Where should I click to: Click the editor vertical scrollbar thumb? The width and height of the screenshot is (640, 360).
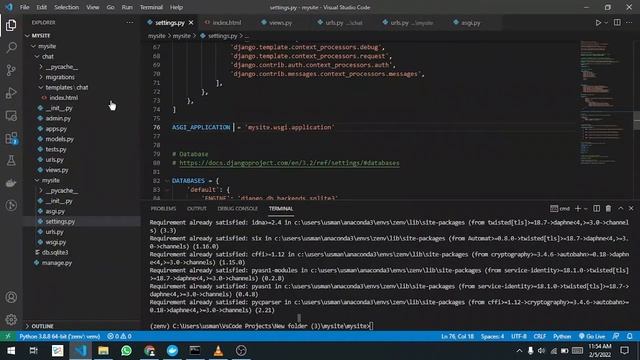tap(636, 120)
